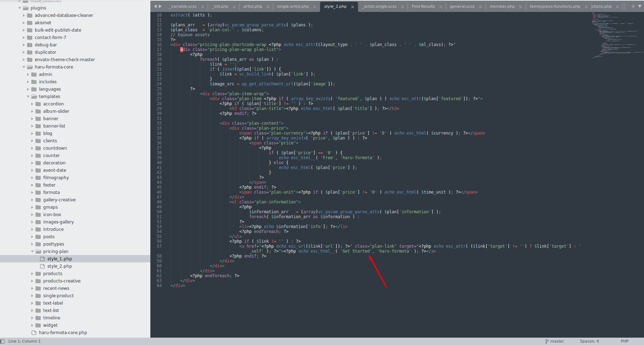
Task: Click the admin folder icon
Action: (x=34, y=74)
